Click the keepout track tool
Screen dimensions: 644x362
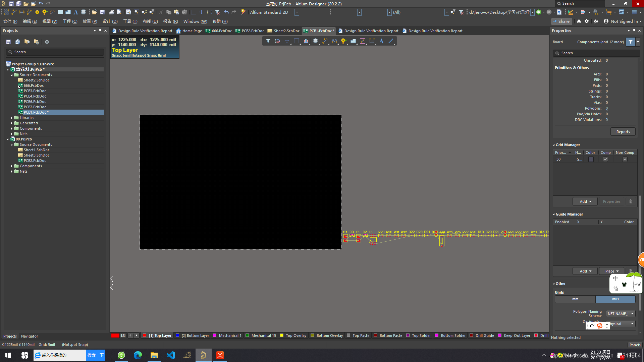pyautogui.click(x=363, y=41)
